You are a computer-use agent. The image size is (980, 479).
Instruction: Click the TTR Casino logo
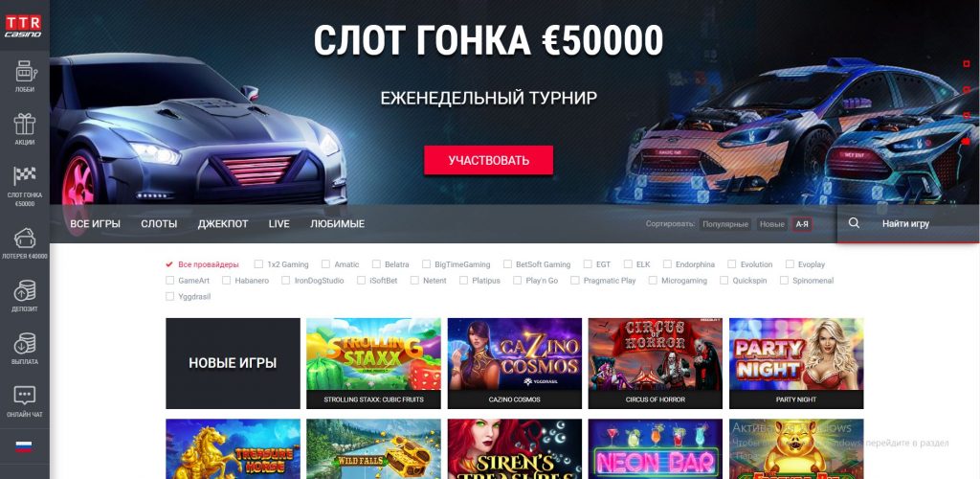(24, 26)
